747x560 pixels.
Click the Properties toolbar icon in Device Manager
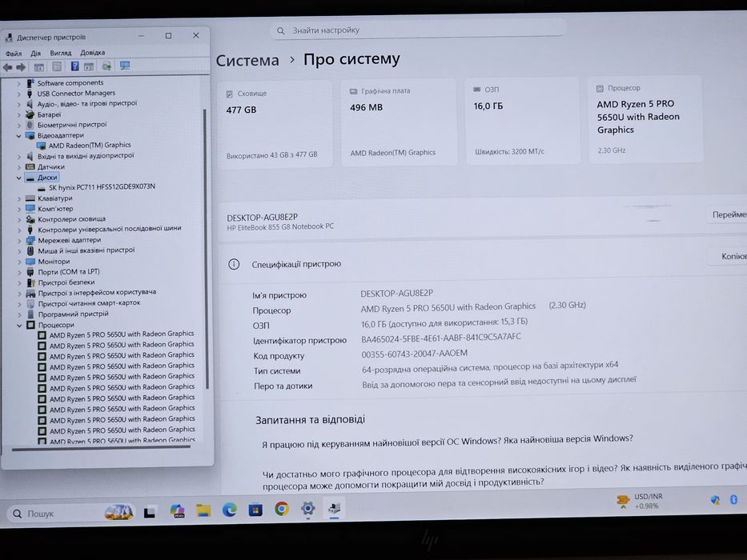pos(57,66)
